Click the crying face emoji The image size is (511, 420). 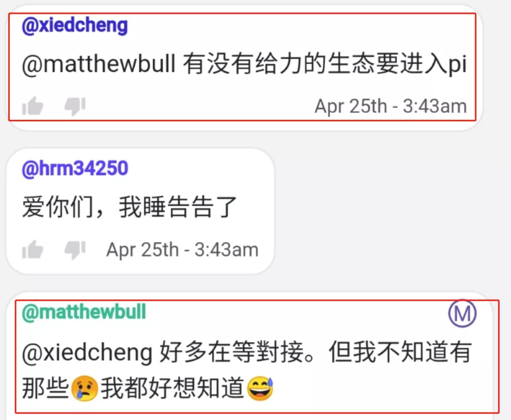pos(85,388)
